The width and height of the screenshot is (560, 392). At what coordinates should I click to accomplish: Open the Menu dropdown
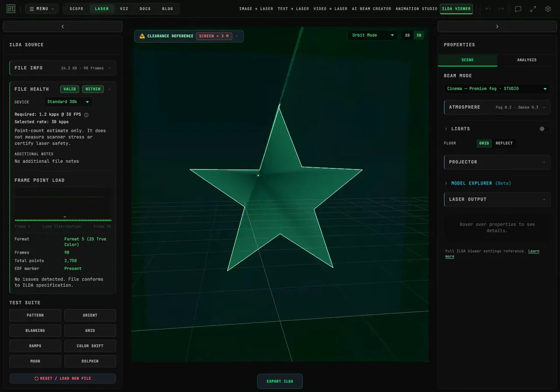tap(42, 9)
